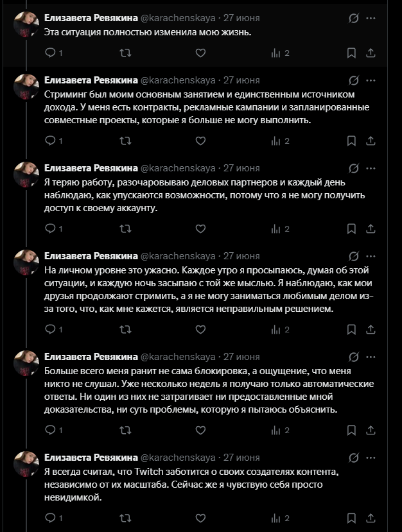View analytics of tweet 'Я всегда считал'
The width and height of the screenshot is (402, 532).
[280, 518]
